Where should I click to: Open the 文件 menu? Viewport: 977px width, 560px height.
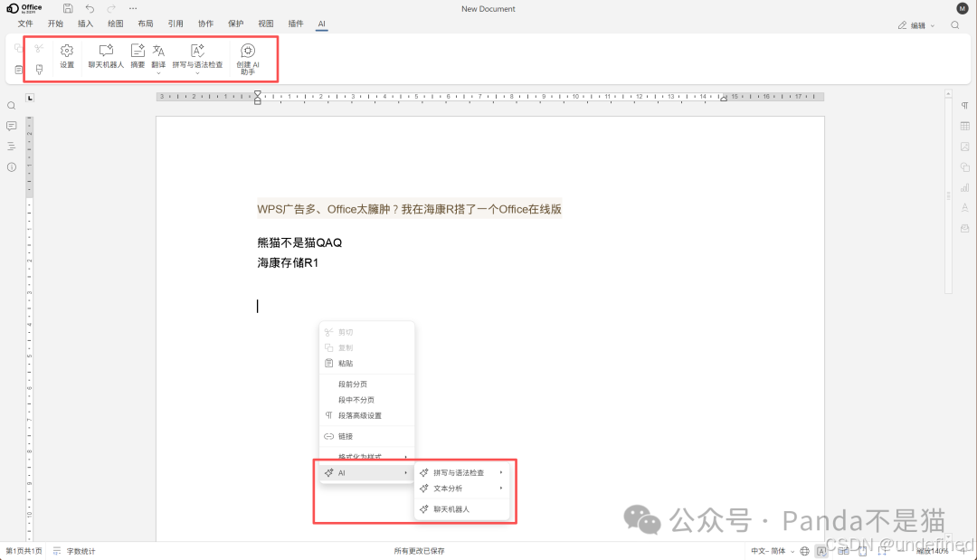click(x=25, y=24)
